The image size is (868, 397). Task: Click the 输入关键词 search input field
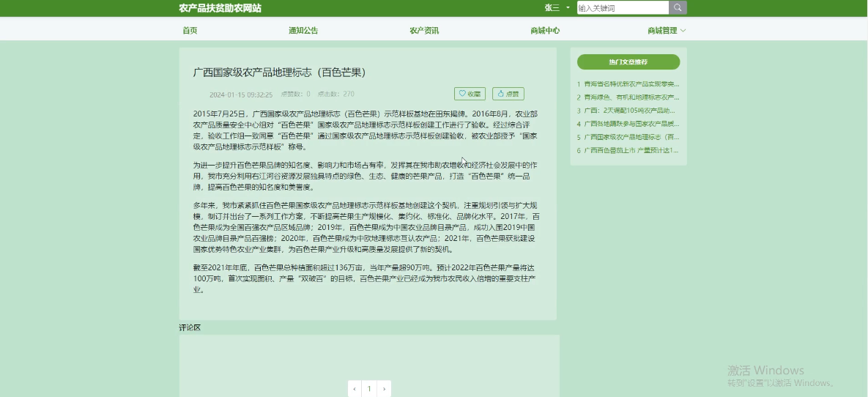[623, 8]
